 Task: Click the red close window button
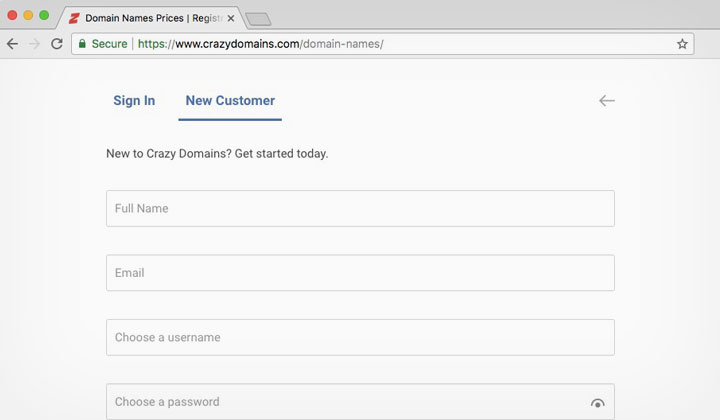click(x=12, y=15)
